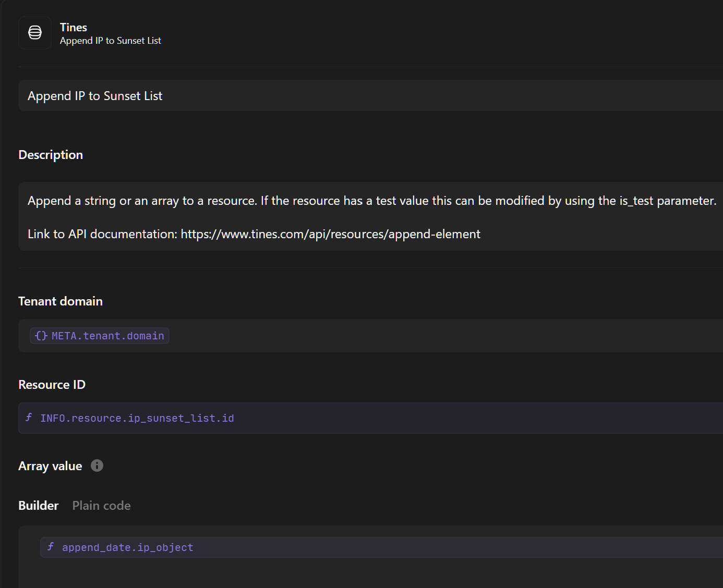Click the header subtitle 'Append IP to Sunset List'
This screenshot has width=723, height=588.
pyautogui.click(x=111, y=41)
